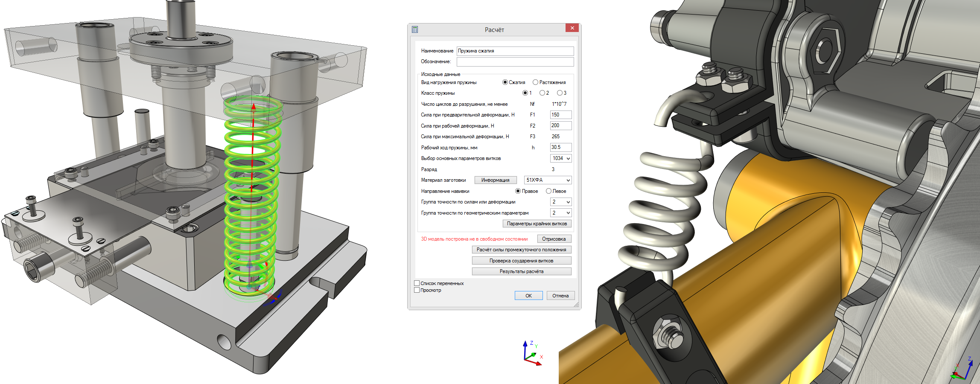The image size is (980, 384).
Task: Open the geometric accuracy group dropdown
Action: point(561,213)
